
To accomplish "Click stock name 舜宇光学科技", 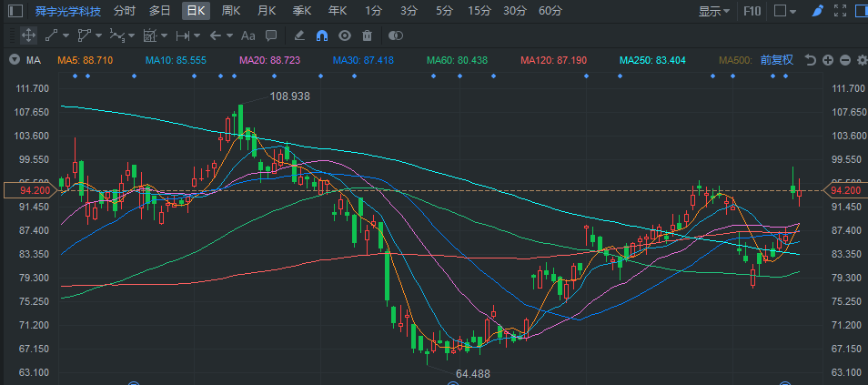I will (67, 11).
